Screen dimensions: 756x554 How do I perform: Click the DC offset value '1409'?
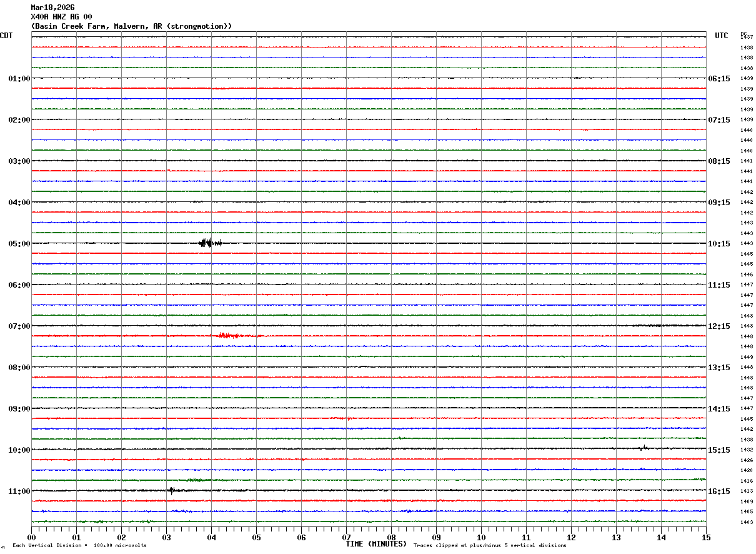(x=746, y=501)
